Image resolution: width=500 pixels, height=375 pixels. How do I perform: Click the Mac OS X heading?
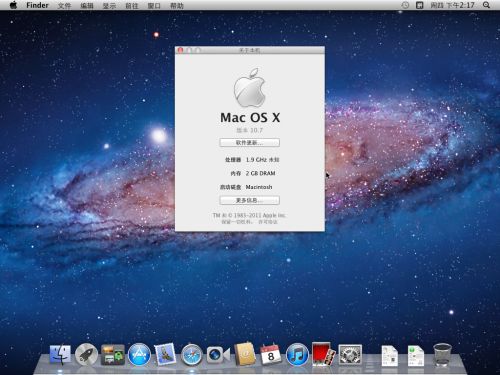coord(250,117)
